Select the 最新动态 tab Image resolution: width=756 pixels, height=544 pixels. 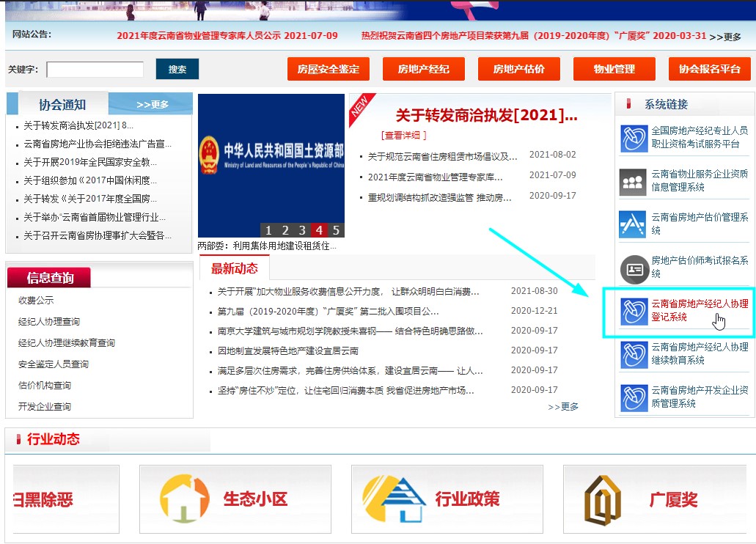(235, 268)
